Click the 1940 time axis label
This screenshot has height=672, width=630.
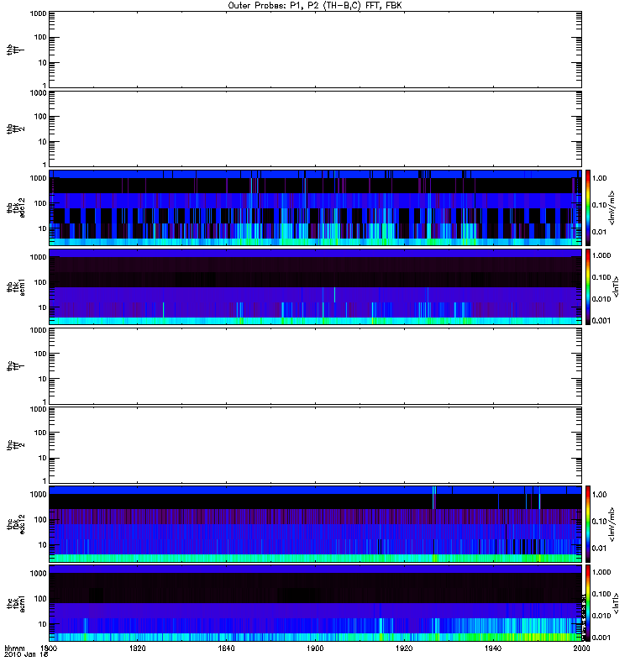493,648
